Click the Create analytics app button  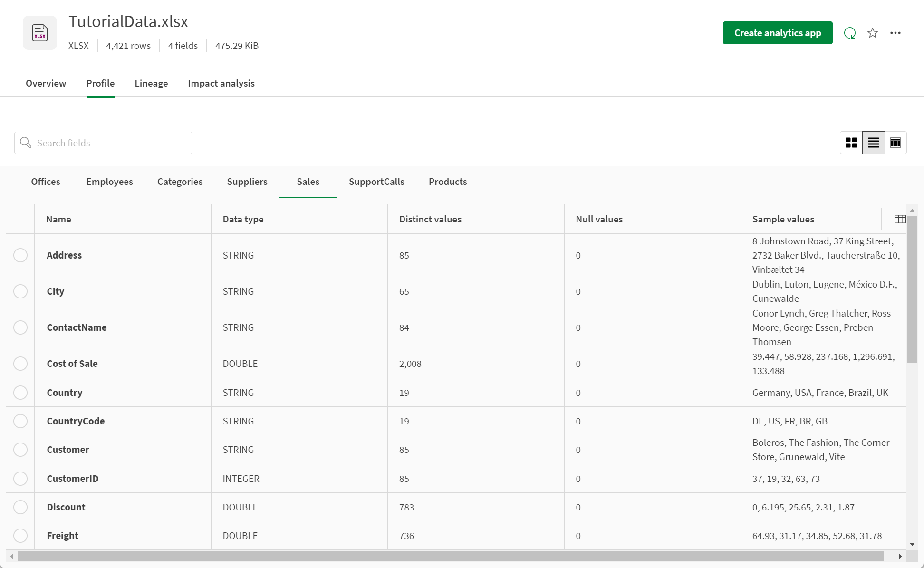pyautogui.click(x=777, y=32)
